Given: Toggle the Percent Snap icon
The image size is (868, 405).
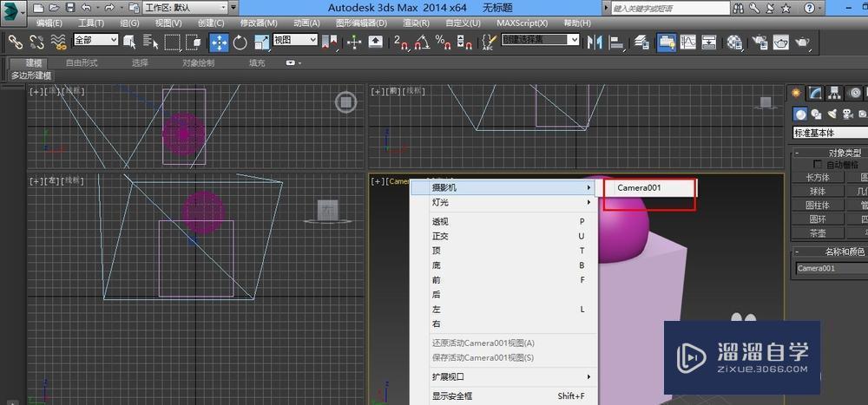Looking at the screenshot, I should coord(444,42).
